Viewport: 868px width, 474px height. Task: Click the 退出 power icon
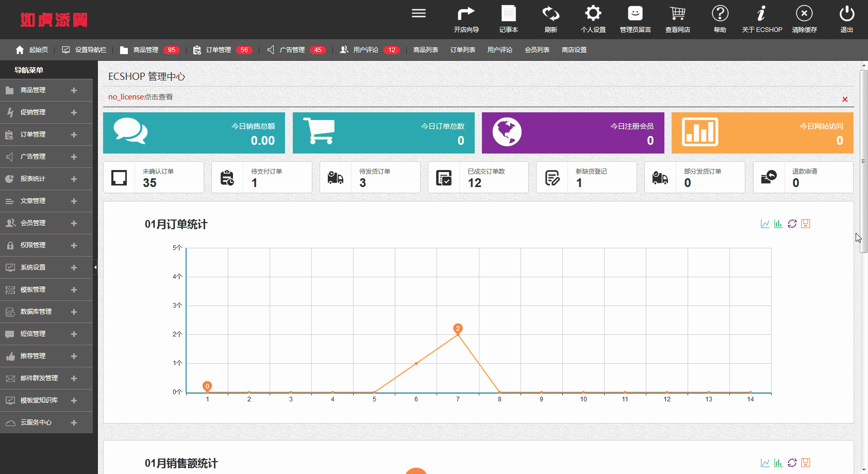(x=846, y=13)
